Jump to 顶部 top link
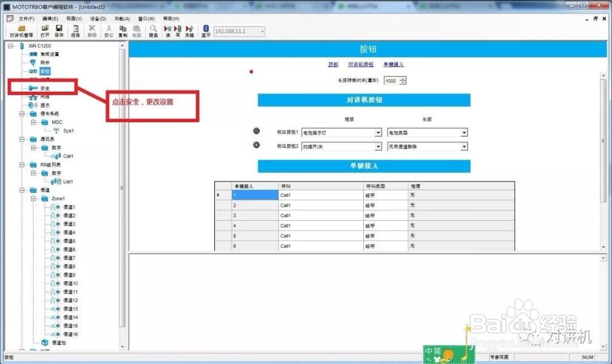The image size is (612, 364). point(333,64)
